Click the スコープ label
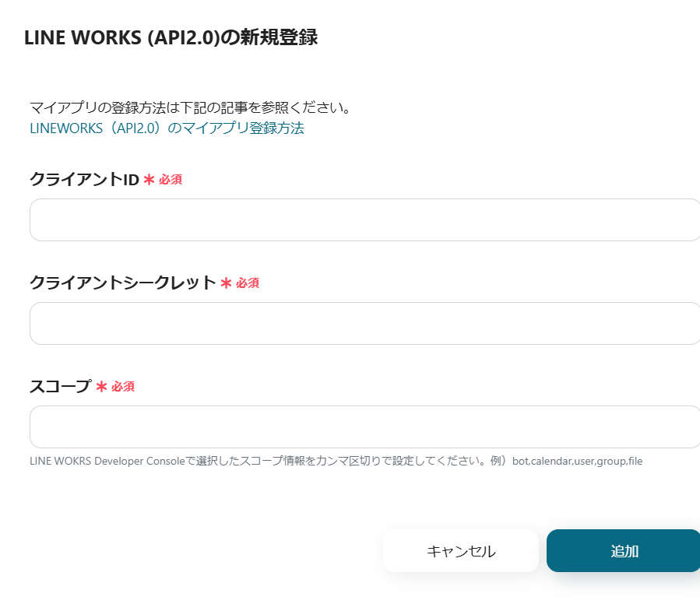The height and width of the screenshot is (604, 700). tap(61, 387)
